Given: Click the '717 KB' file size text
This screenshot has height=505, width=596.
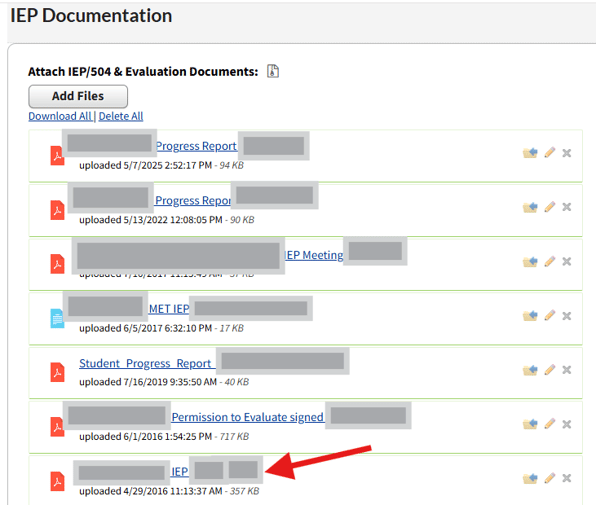Looking at the screenshot, I should click(x=234, y=436).
